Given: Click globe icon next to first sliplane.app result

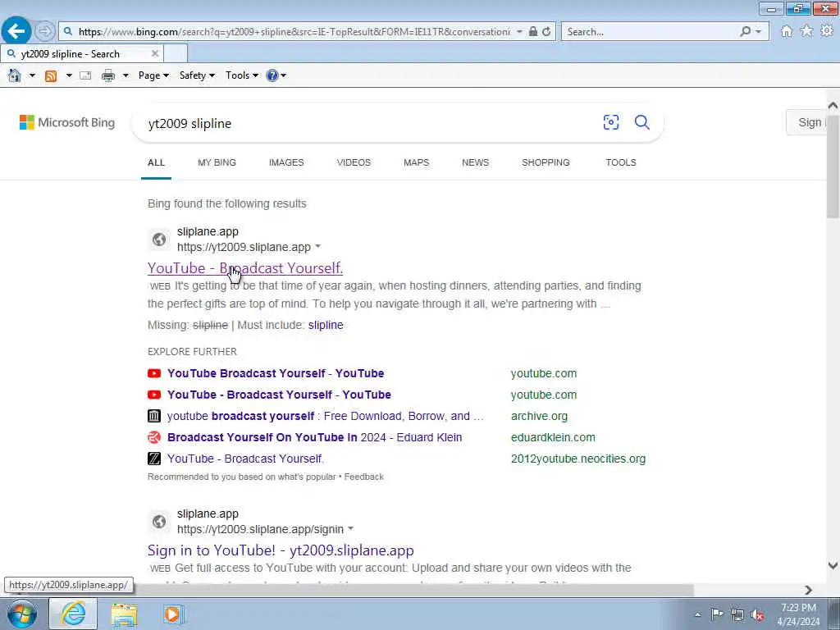Looking at the screenshot, I should pyautogui.click(x=159, y=239).
